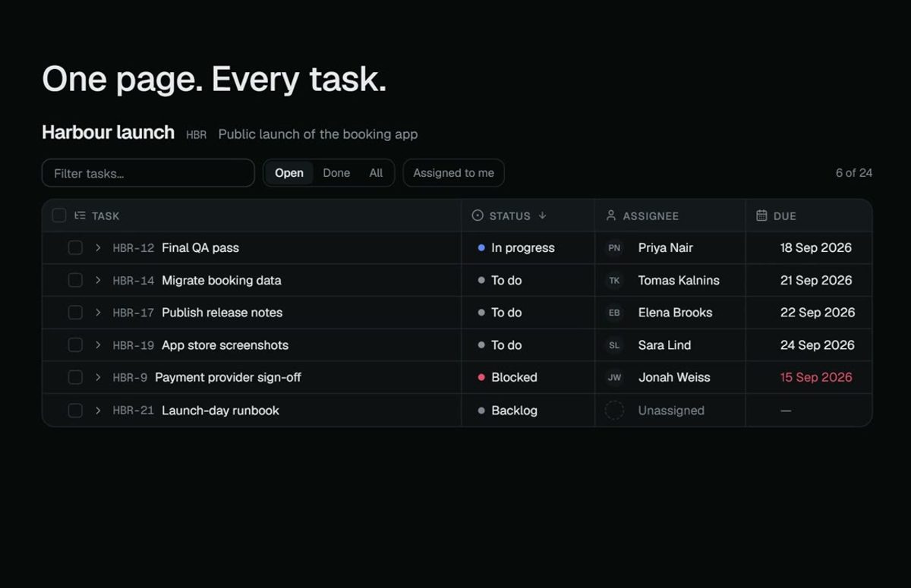Click the To do status of HBR-14
Viewport: 911px width, 588px height.
click(x=500, y=281)
